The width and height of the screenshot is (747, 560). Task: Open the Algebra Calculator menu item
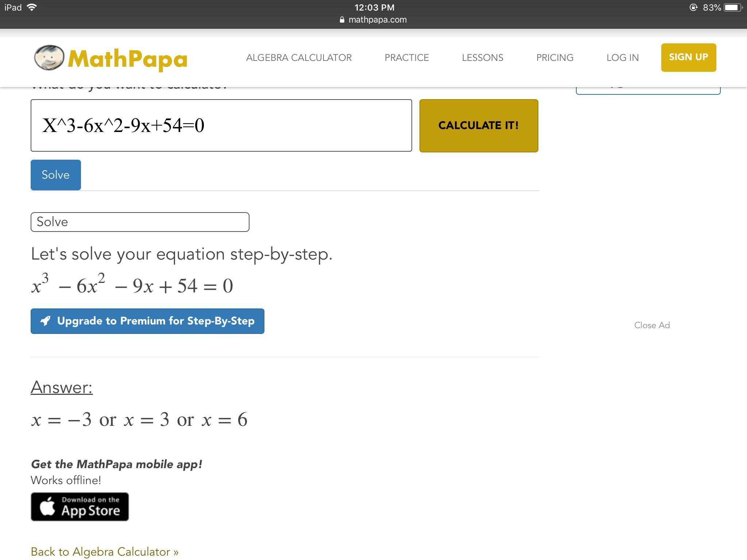coord(299,58)
